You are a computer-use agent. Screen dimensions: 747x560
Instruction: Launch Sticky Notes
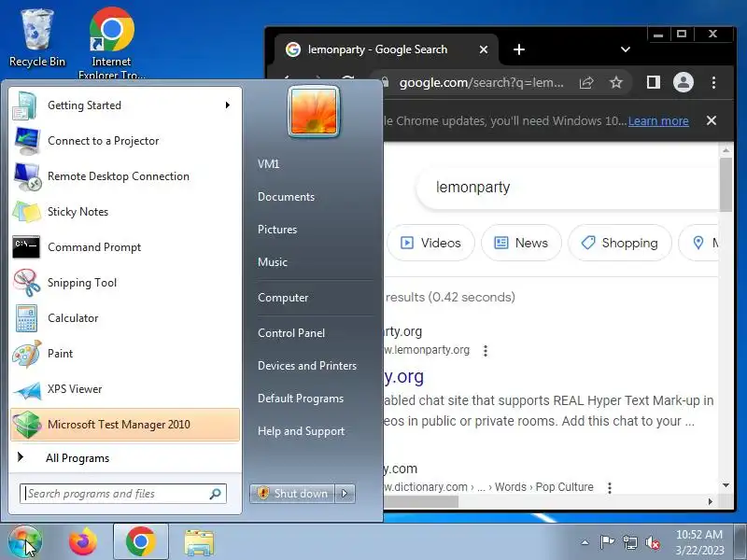click(x=125, y=212)
